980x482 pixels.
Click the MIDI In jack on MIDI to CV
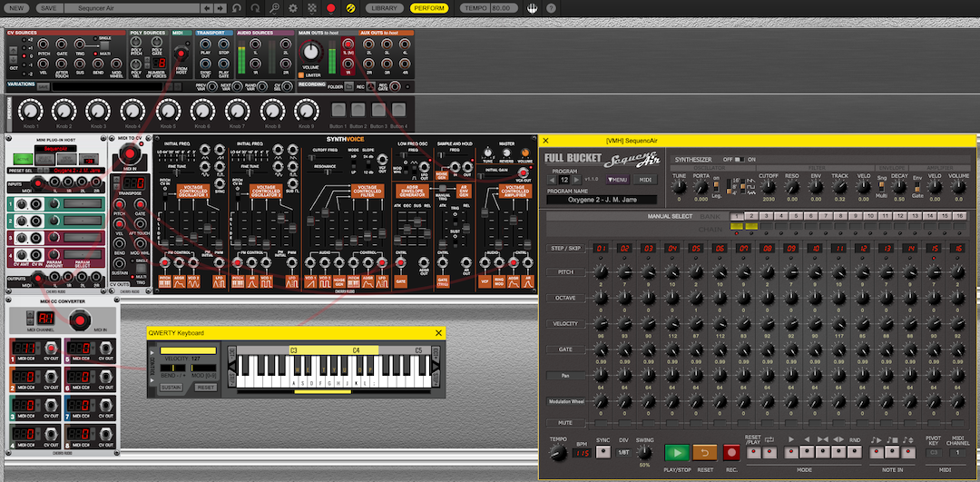pos(130,154)
